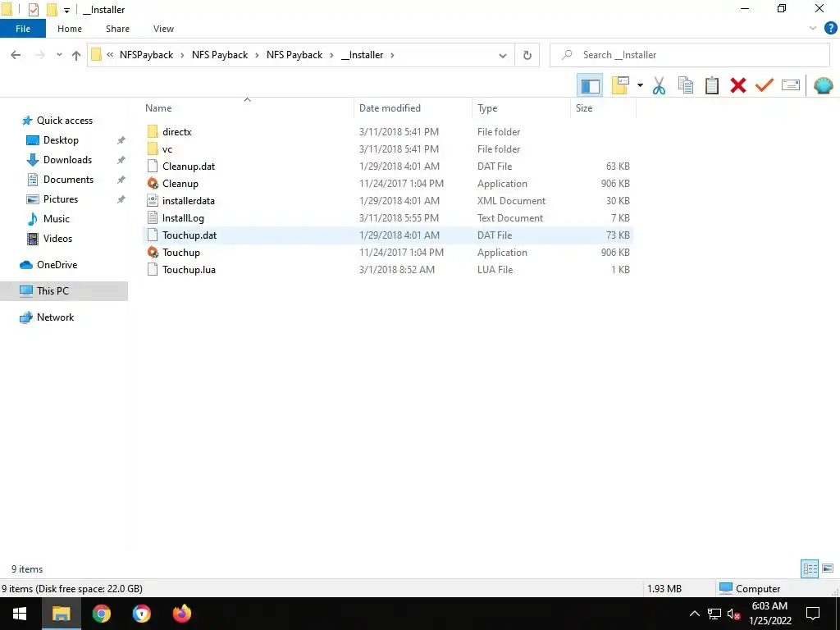Screen dimensions: 840x630
Task: Click NFSPayback in the address path
Action: point(146,55)
